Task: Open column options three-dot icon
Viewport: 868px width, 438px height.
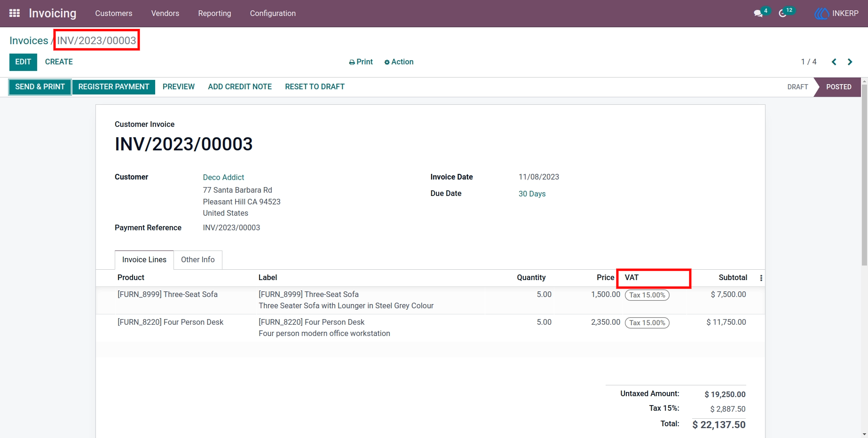Action: point(761,278)
